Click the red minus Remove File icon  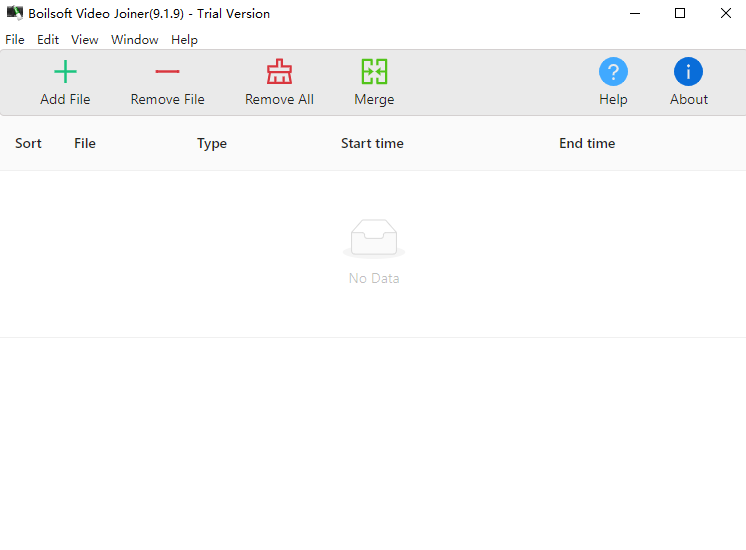(x=167, y=72)
